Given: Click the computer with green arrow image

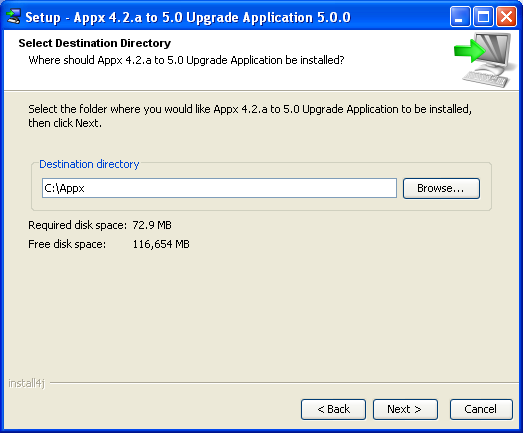Looking at the screenshot, I should tap(483, 60).
